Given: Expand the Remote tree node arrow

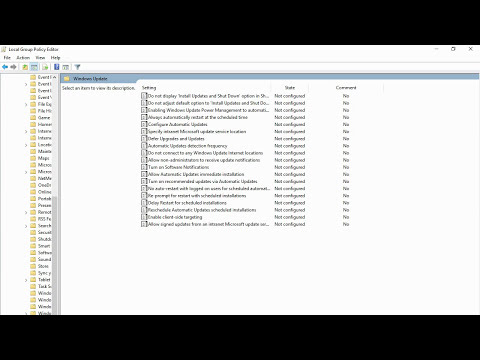Looking at the screenshot, I should coord(26,212).
